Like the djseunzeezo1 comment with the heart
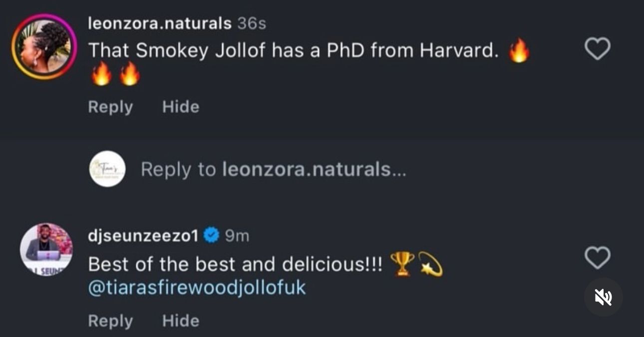The image size is (644, 337). point(597,258)
